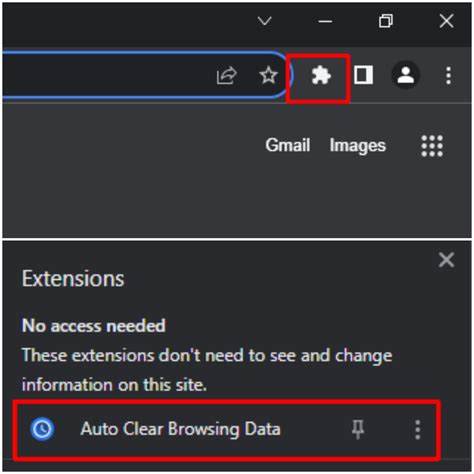Open the Gmail link
Viewport: 474px width, 474px height.
coord(288,145)
